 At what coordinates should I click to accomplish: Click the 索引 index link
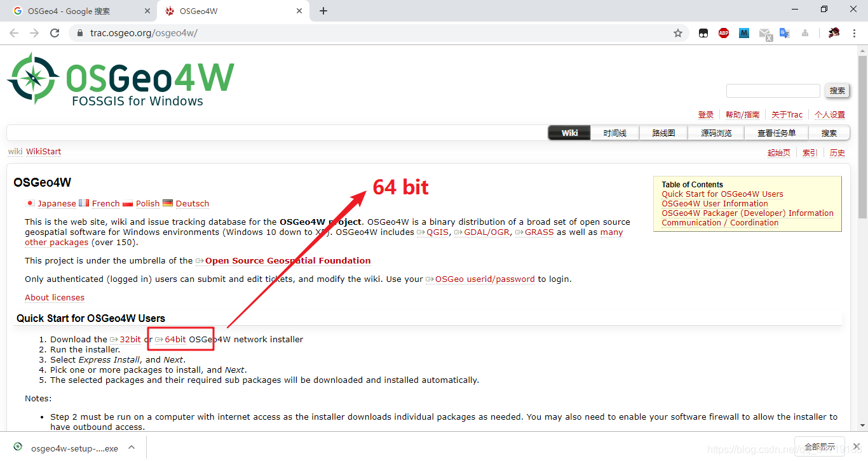(x=810, y=153)
